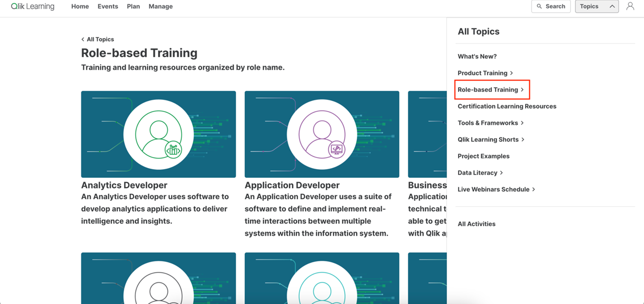Open Certification Learning Resources
Screen dimensions: 644x304
pyautogui.click(x=507, y=106)
